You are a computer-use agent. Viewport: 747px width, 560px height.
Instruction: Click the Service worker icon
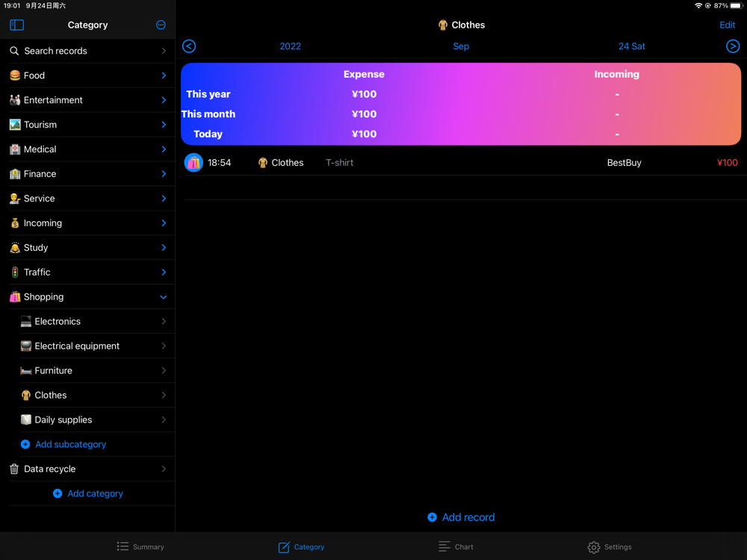tap(15, 199)
